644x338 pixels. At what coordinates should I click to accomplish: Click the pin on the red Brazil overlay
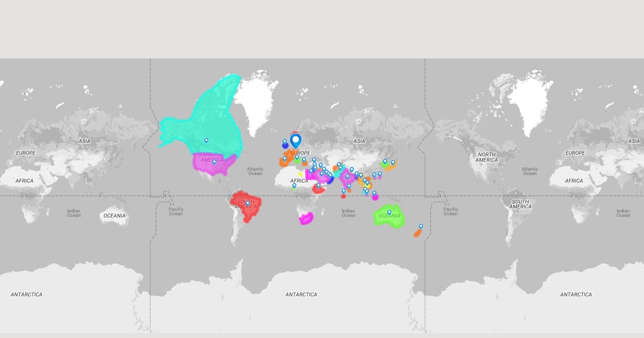247,204
